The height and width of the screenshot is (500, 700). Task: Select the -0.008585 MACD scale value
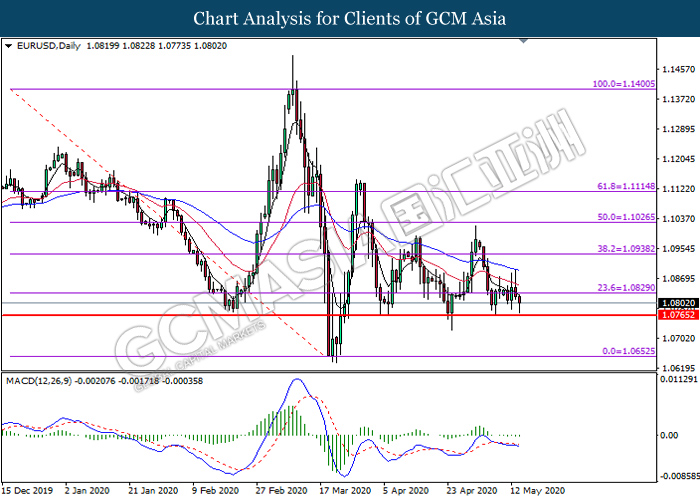(x=677, y=476)
